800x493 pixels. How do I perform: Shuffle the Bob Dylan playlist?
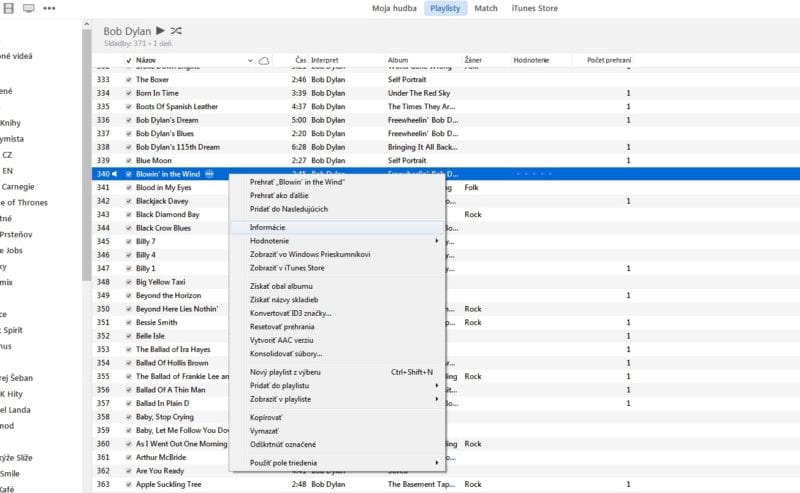tap(176, 31)
